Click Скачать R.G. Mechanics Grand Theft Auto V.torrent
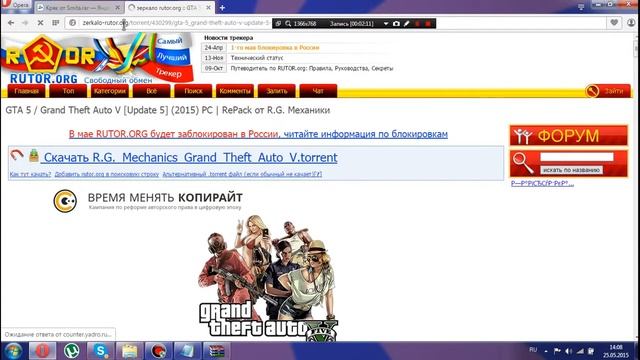The width and height of the screenshot is (640, 360). click(x=190, y=158)
